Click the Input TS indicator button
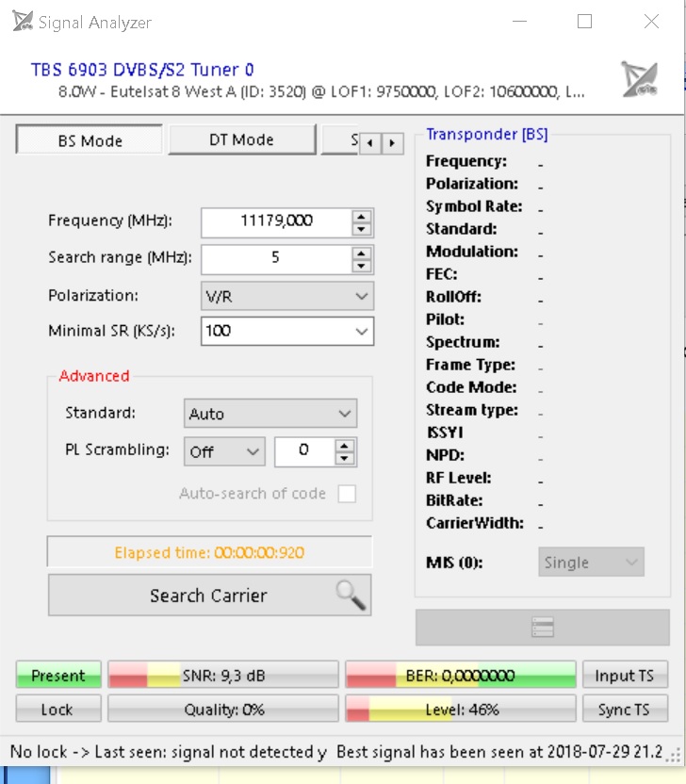This screenshot has height=784, width=686. pos(625,675)
